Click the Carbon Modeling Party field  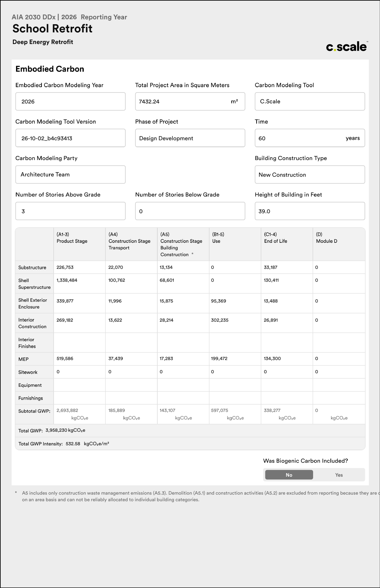point(70,175)
